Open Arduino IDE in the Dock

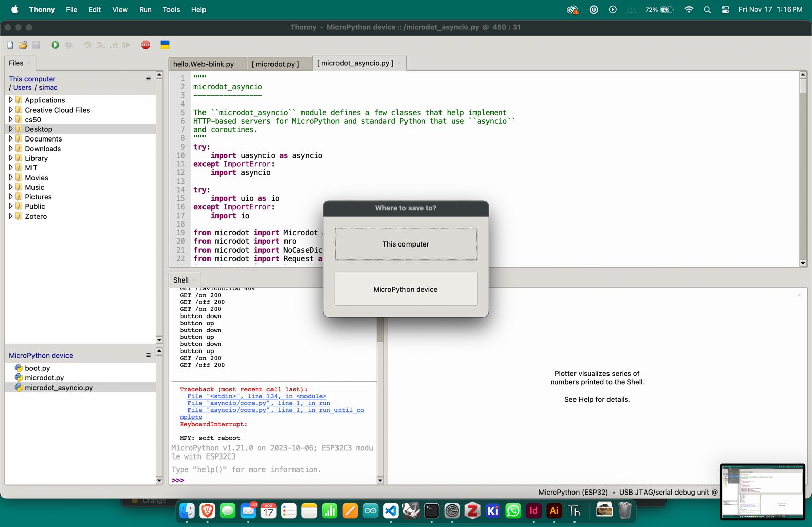click(370, 511)
